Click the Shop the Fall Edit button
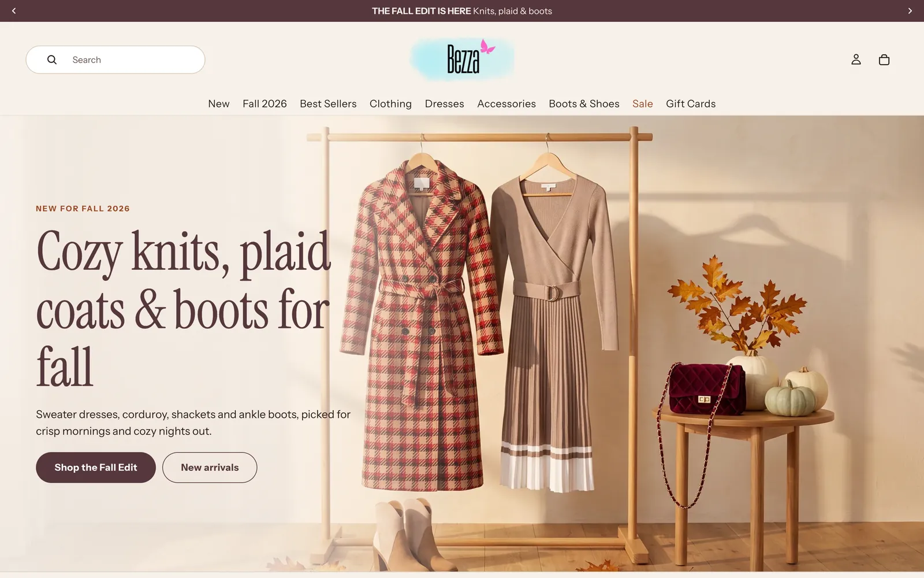The width and height of the screenshot is (924, 578). [96, 468]
